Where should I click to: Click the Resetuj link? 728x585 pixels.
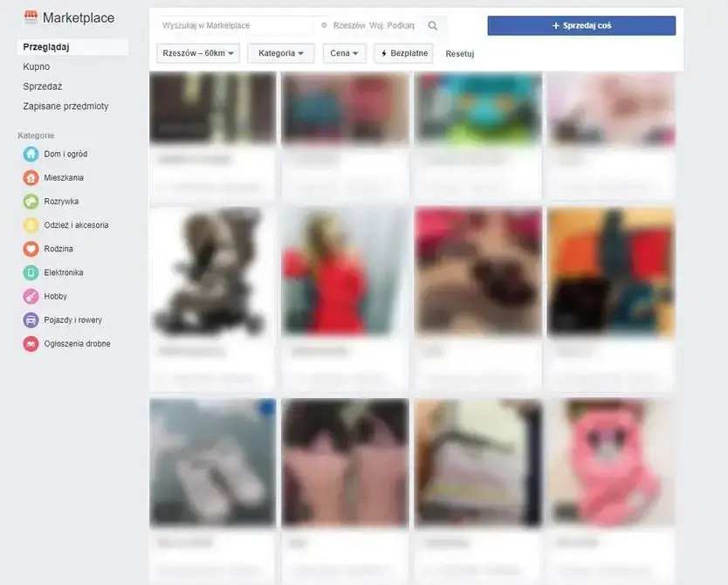tap(461, 53)
